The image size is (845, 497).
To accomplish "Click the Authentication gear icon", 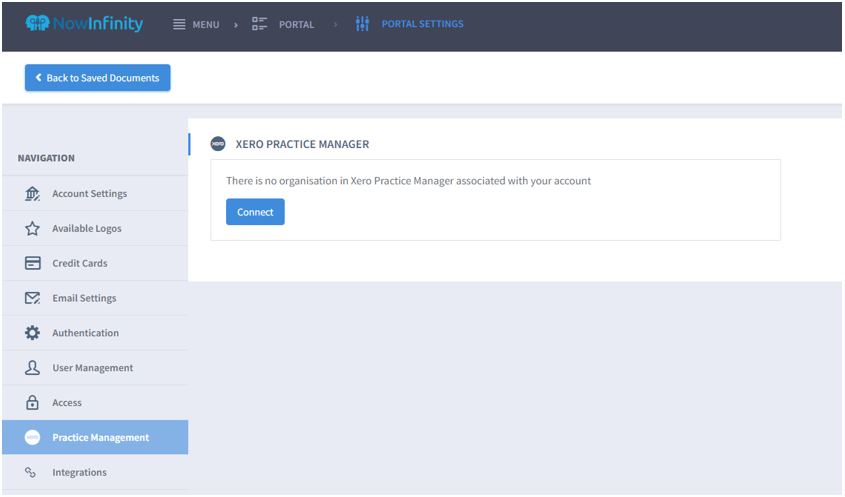I will click(x=32, y=333).
